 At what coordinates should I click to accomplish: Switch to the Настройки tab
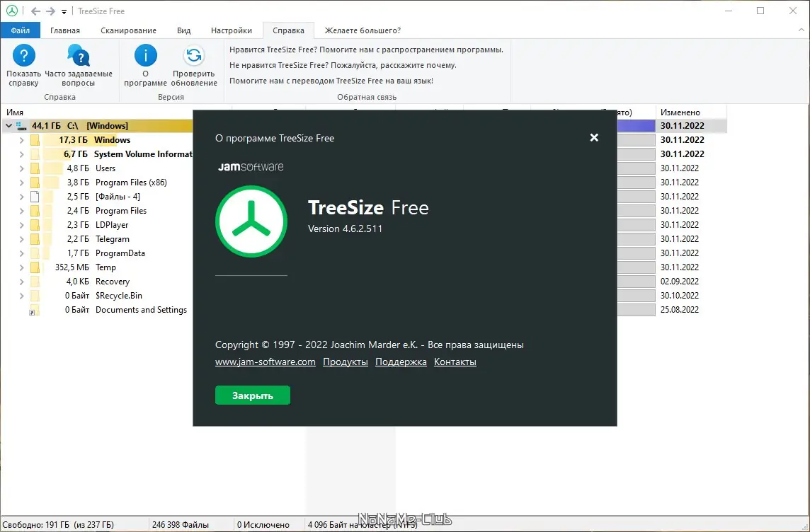pos(232,30)
